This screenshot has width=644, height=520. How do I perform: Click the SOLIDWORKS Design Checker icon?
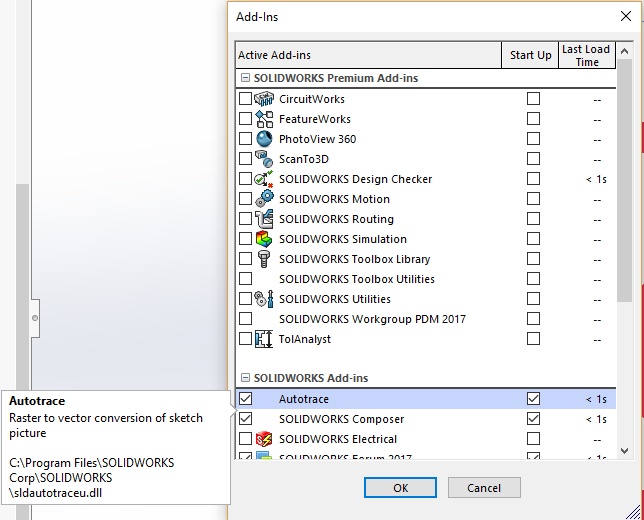(264, 179)
